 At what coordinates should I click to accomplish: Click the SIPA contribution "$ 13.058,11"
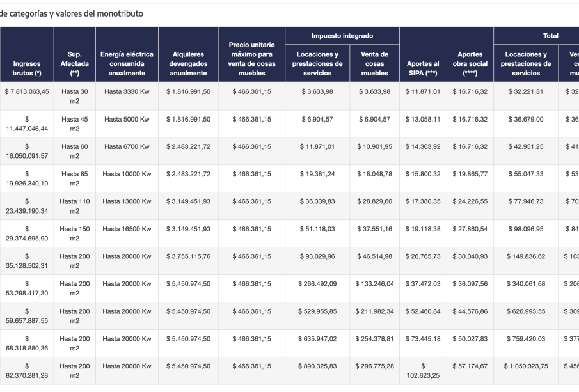423,119
